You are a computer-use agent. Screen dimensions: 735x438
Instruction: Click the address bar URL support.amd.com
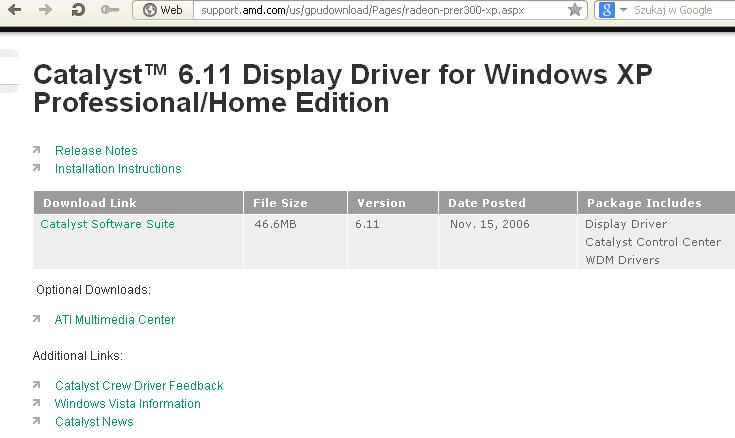point(362,10)
